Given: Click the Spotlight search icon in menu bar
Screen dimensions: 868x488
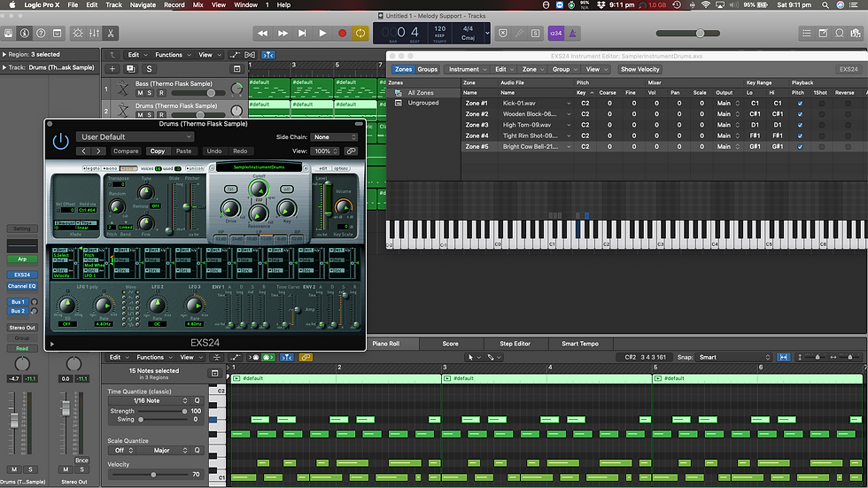Looking at the screenshot, I should 825,5.
